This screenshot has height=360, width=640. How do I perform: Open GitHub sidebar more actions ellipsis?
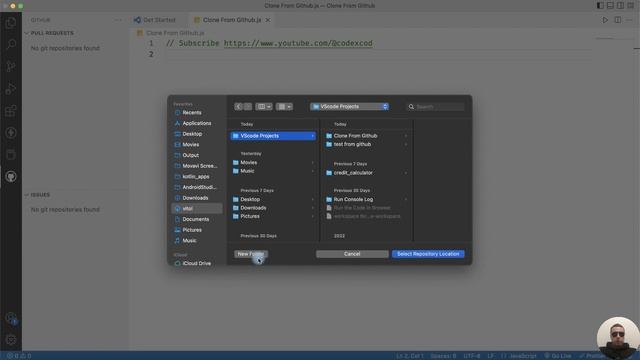(118, 20)
